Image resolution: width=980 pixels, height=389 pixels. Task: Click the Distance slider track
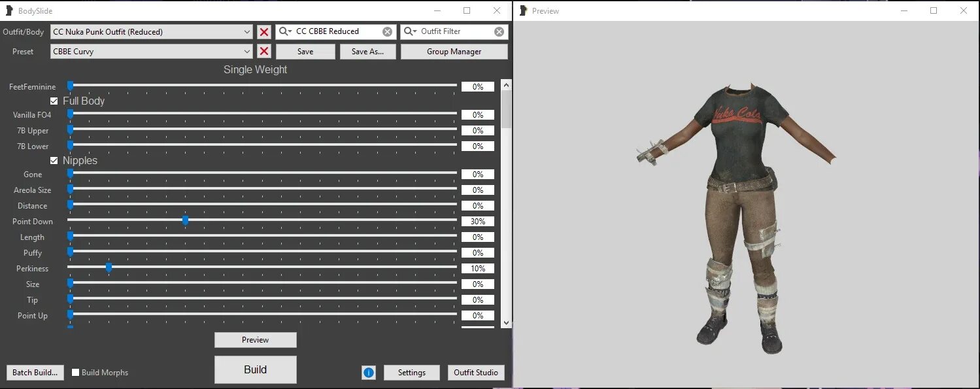coord(262,205)
